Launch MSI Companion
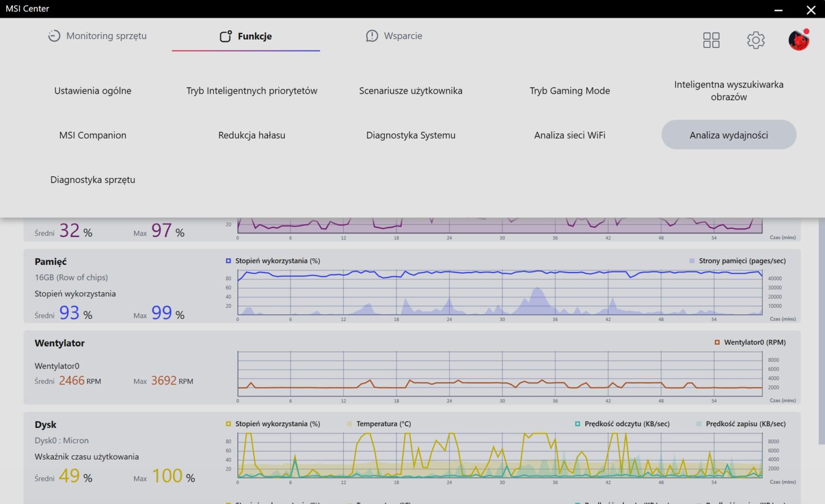This screenshot has height=504, width=825. (93, 135)
